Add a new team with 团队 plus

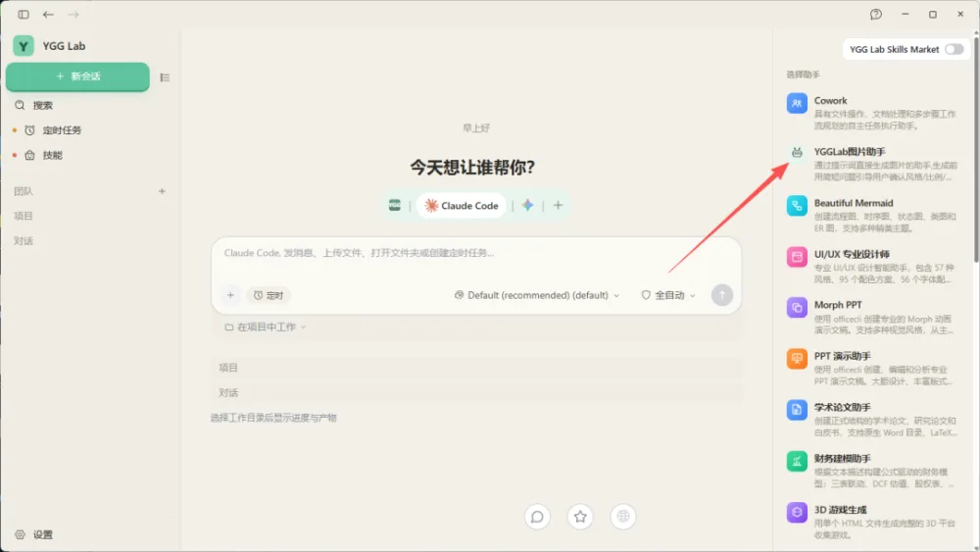pos(162,191)
